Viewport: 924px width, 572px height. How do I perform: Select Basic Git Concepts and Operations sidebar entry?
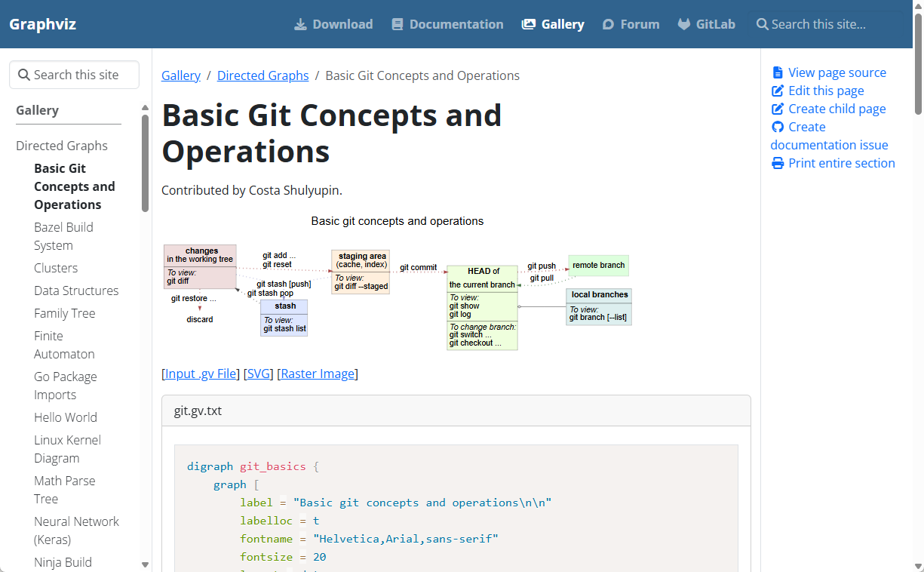pos(75,186)
